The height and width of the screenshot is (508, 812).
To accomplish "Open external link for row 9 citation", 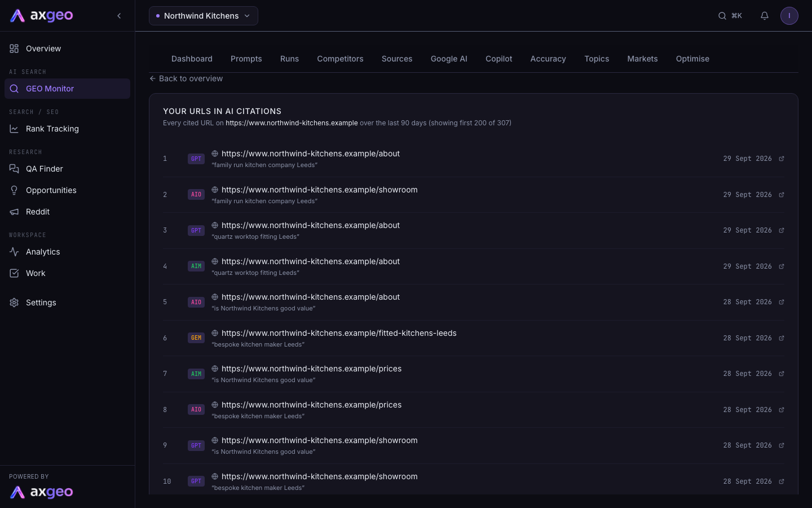I will (782, 445).
